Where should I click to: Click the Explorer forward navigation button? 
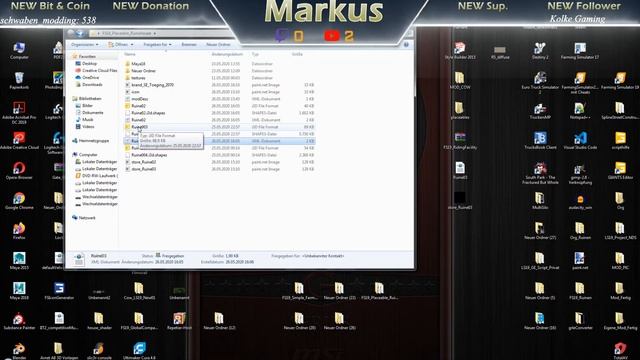click(x=80, y=33)
